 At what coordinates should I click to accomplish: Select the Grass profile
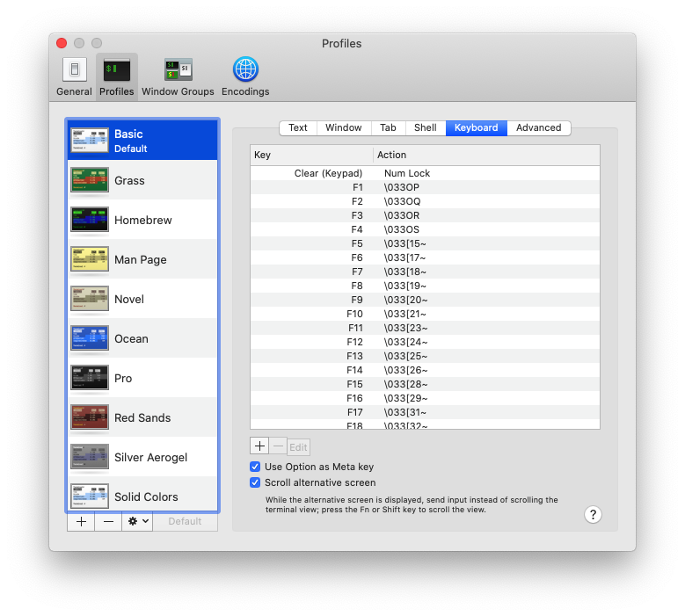coord(142,180)
